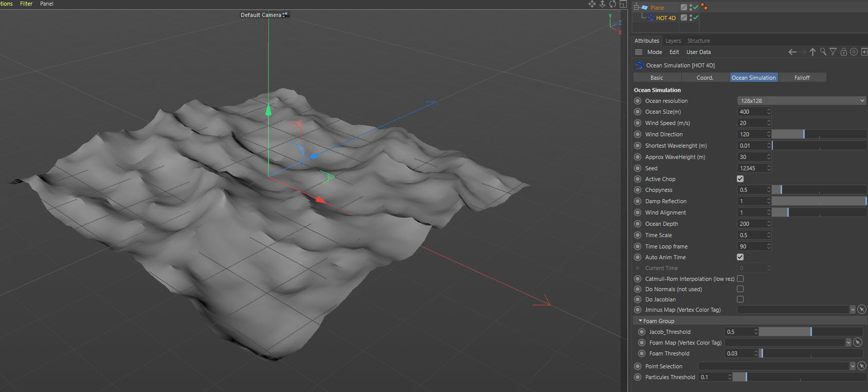
Task: Switch to the Structure tab
Action: 698,41
